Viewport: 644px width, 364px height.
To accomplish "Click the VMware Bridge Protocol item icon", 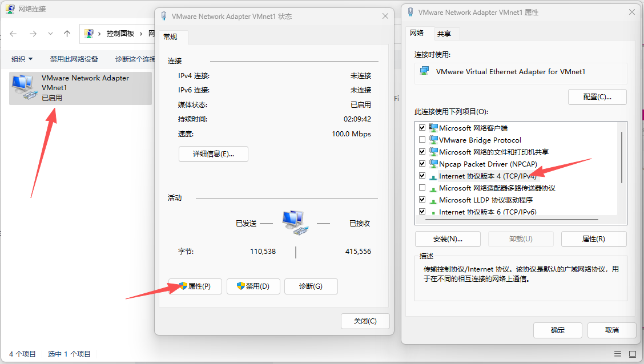I will (433, 140).
